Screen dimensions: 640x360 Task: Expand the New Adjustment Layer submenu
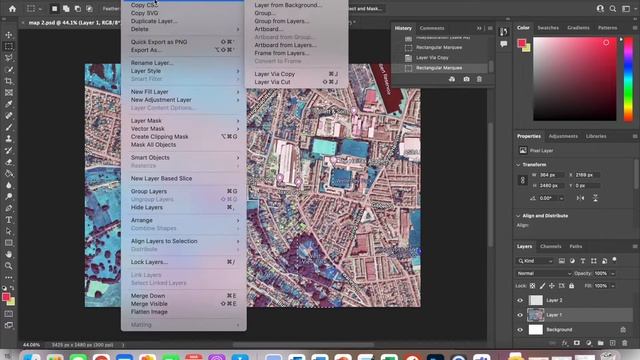[184, 100]
